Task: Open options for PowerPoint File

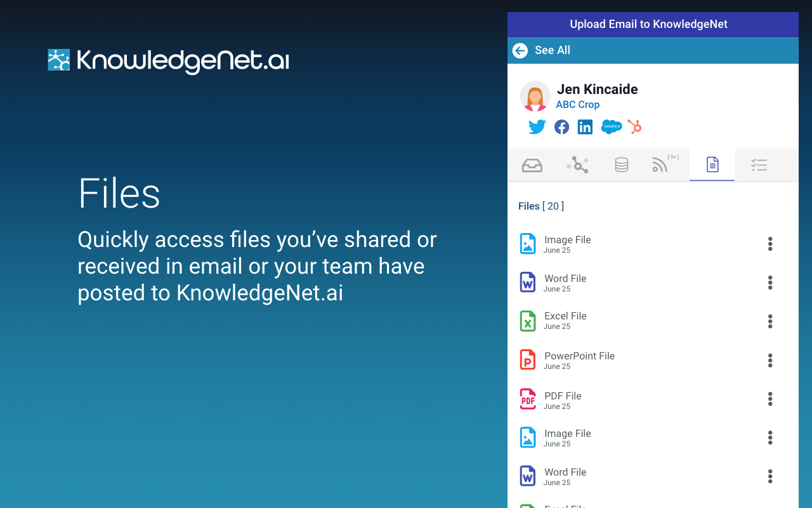Action: [x=769, y=360]
